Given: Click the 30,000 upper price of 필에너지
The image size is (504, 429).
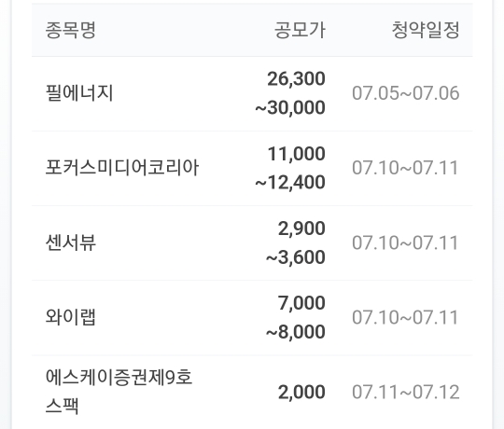Looking at the screenshot, I should (x=290, y=108).
